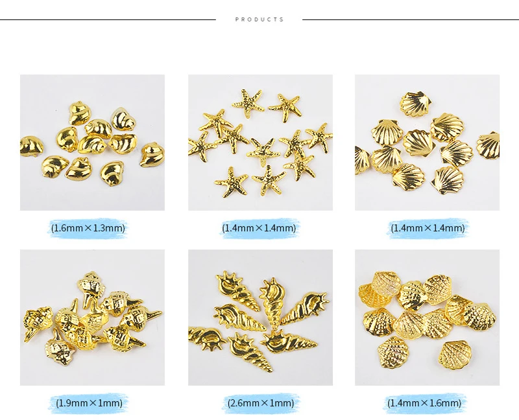The height and width of the screenshot is (420, 519).
Task: Click the size label under the starfish
Action: point(259,228)
